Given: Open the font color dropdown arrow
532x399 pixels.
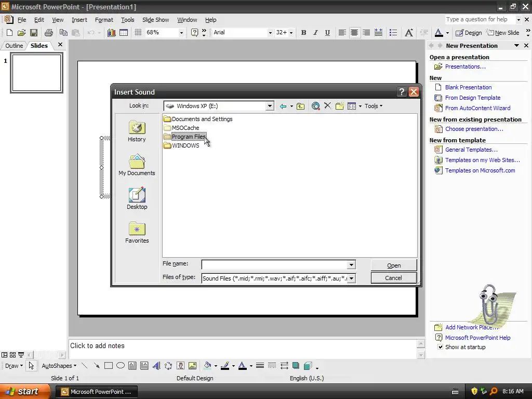Looking at the screenshot, I should (447, 33).
